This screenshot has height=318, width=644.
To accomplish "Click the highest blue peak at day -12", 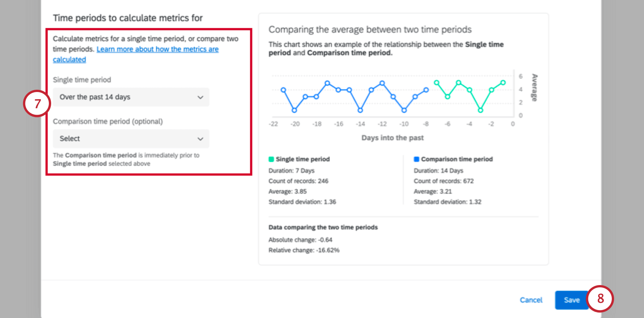I will click(382, 82).
